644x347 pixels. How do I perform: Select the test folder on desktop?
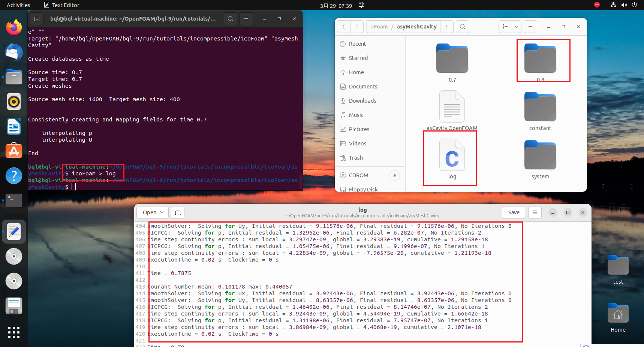[x=618, y=270]
